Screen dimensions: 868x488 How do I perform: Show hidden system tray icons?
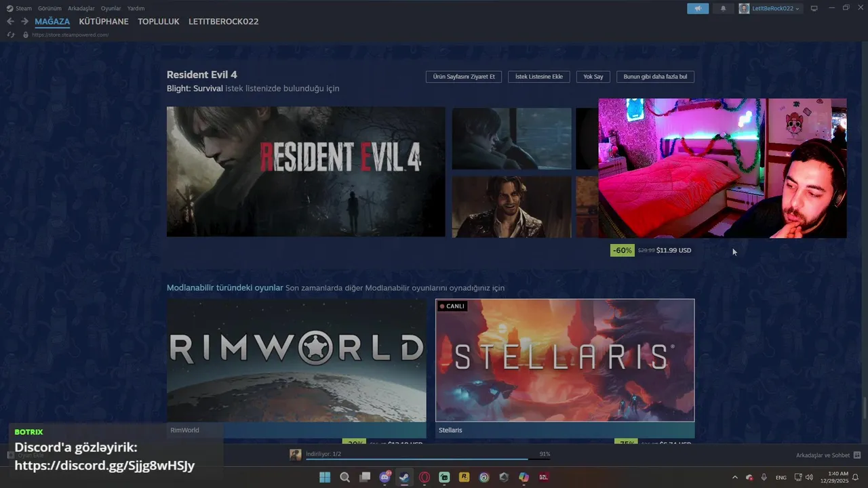point(734,477)
